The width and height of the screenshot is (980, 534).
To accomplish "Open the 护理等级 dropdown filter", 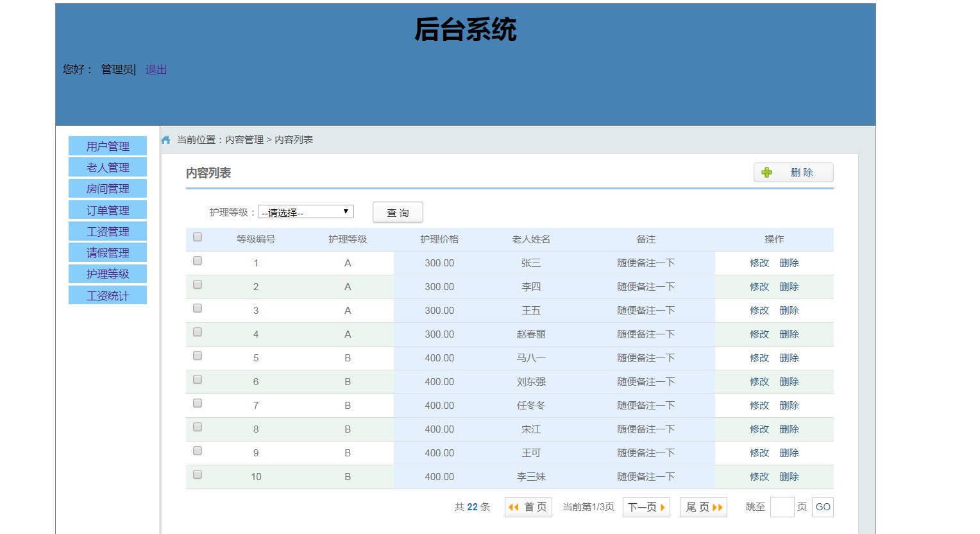I will pos(306,212).
